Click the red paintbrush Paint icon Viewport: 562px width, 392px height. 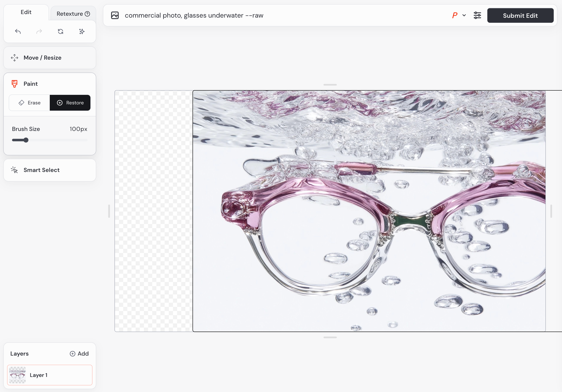coord(15,84)
